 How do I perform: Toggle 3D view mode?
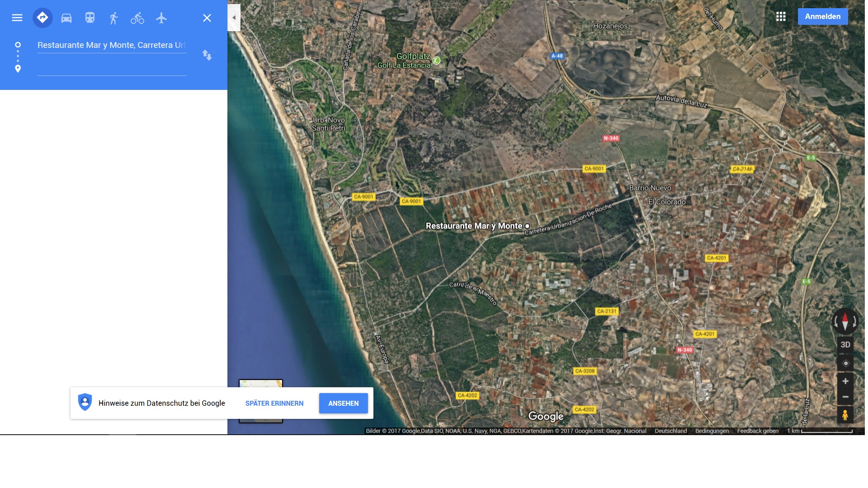[x=845, y=345]
